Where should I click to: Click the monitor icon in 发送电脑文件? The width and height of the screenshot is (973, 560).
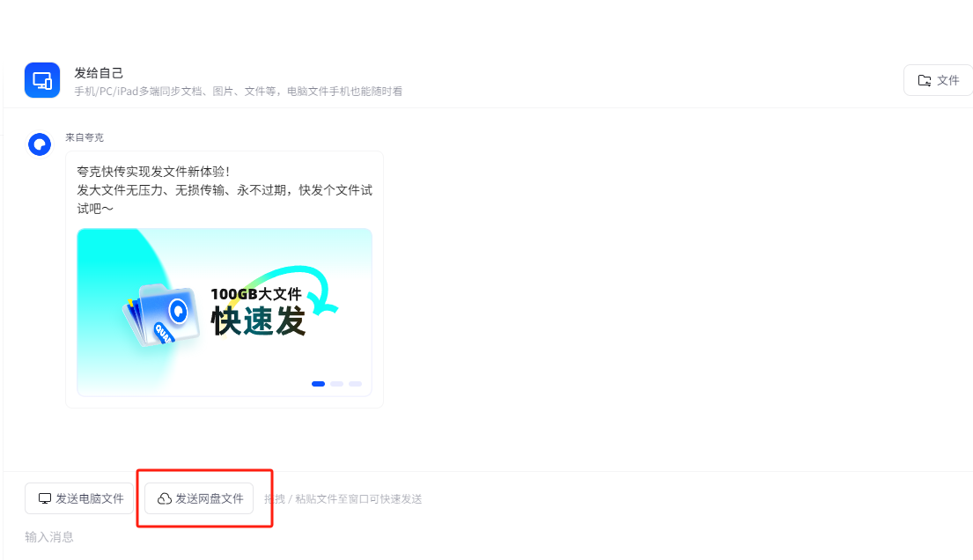45,498
